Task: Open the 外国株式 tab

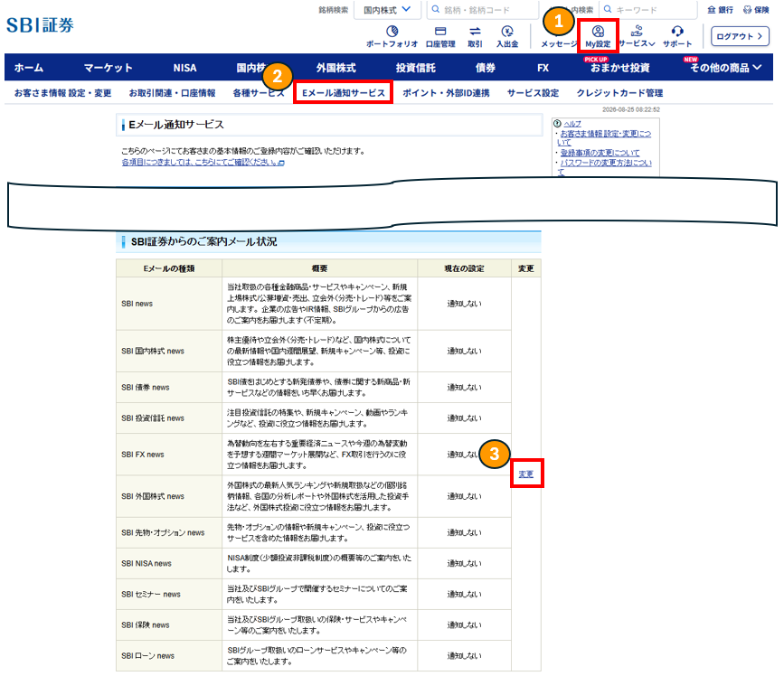Action: pyautogui.click(x=336, y=68)
